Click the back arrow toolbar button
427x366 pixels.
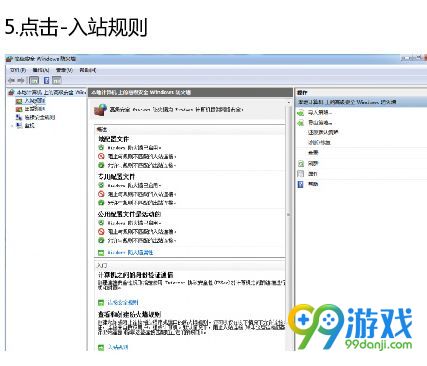pos(12,80)
